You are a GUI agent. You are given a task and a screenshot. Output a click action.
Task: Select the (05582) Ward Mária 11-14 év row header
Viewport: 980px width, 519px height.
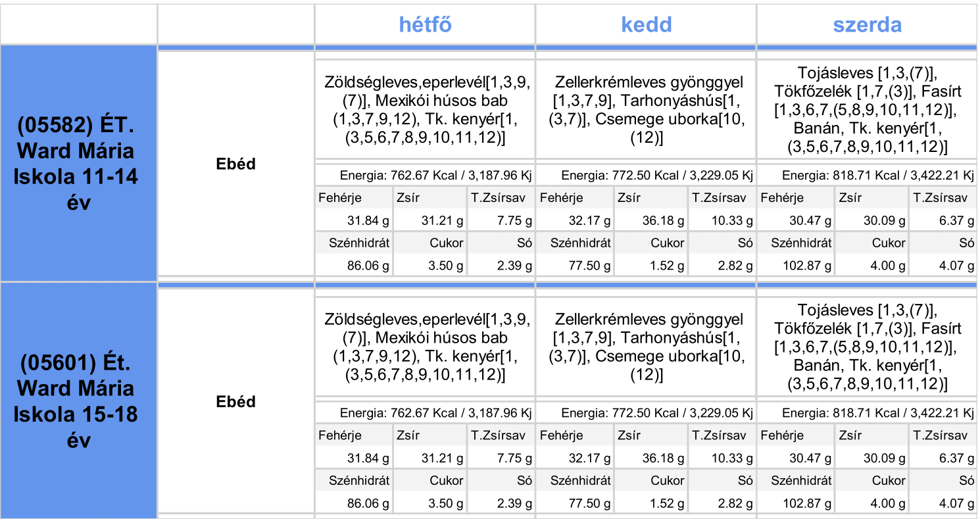click(x=78, y=164)
